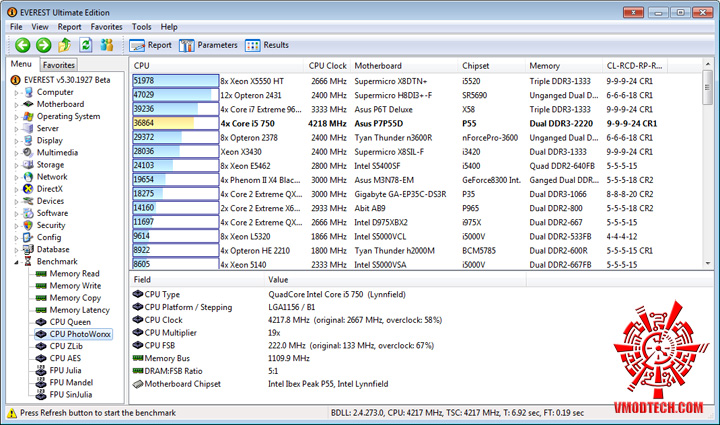
Task: Select FPU SinJulia benchmark
Action: click(71, 394)
